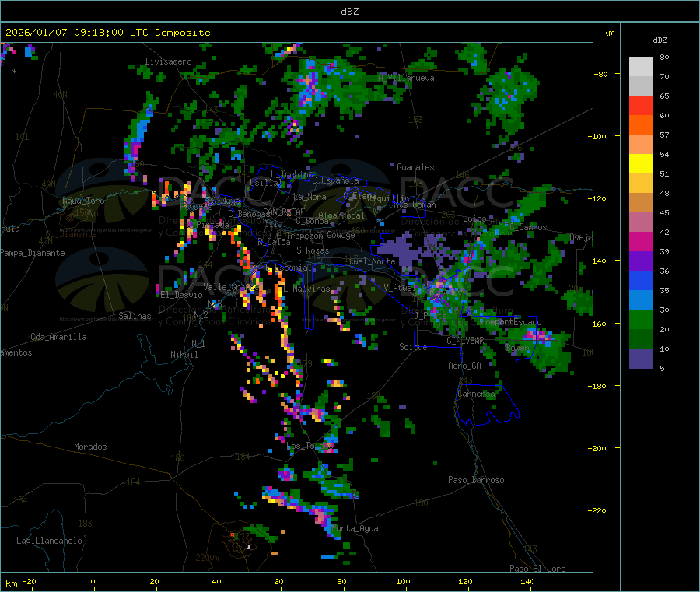Click the 5 dBZ purple-gray legend swatch
700x592 pixels.
[x=641, y=359]
